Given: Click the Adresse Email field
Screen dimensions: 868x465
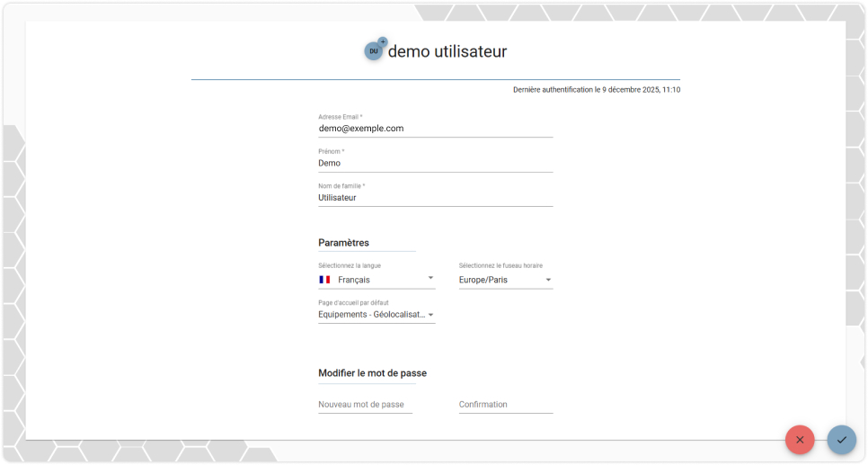Looking at the screenshot, I should [435, 129].
